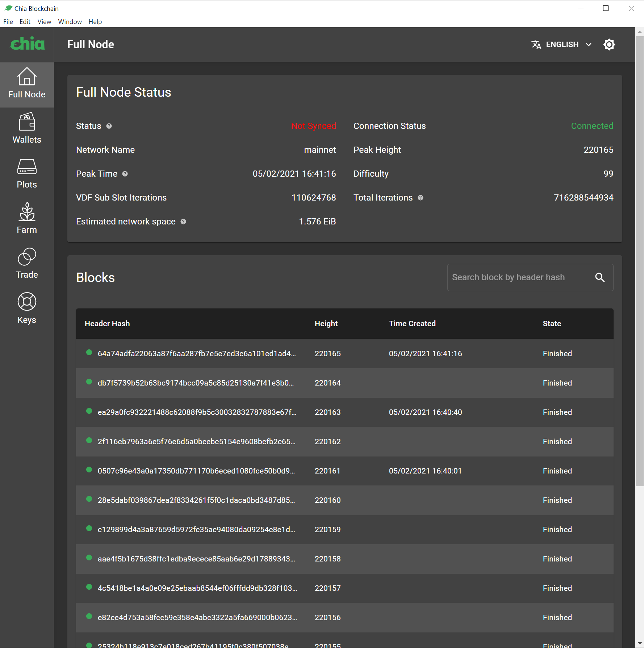Open block db7f5739b52b63bc... row
This screenshot has height=648, width=644.
click(345, 383)
